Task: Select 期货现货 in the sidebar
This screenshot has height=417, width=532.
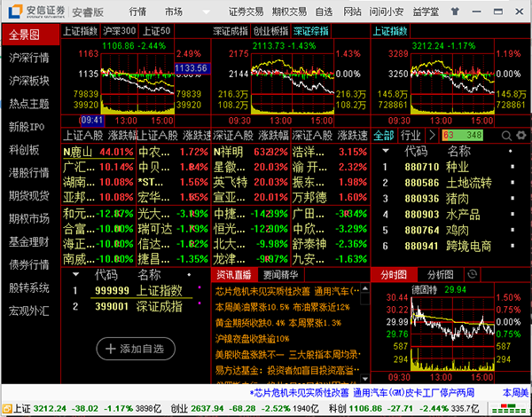Action: coord(29,196)
